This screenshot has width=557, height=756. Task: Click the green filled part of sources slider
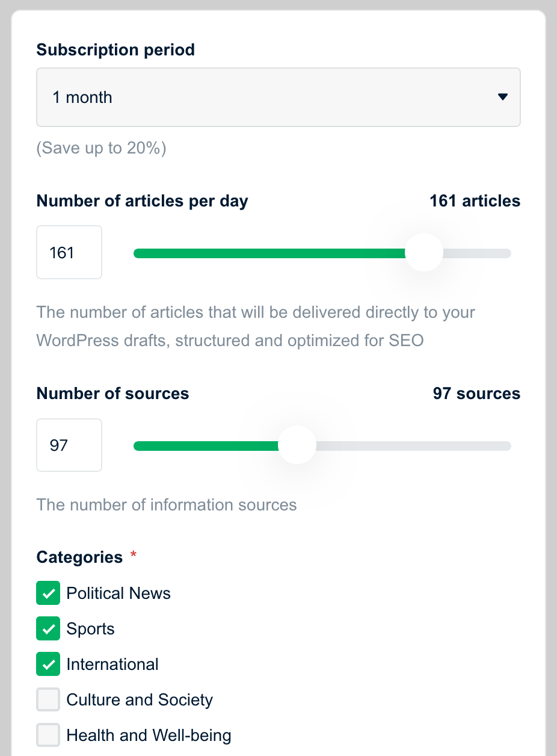pyautogui.click(x=205, y=446)
